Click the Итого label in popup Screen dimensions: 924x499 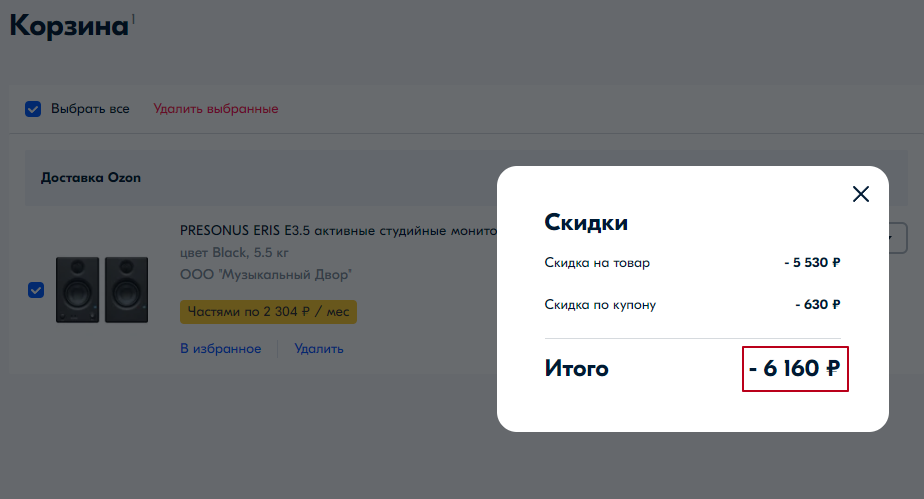click(576, 369)
